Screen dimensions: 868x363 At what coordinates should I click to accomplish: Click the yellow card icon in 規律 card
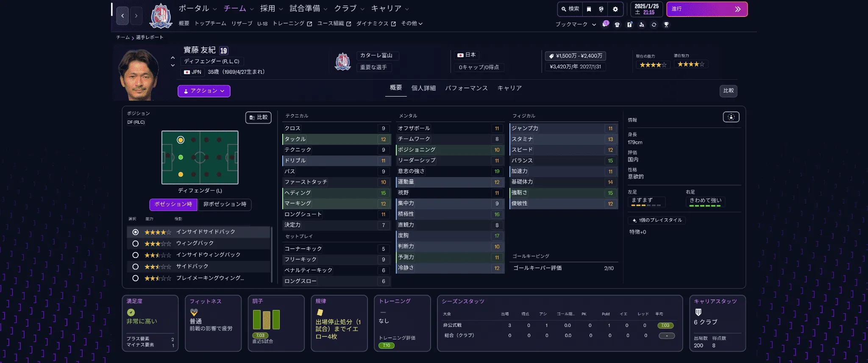(320, 312)
